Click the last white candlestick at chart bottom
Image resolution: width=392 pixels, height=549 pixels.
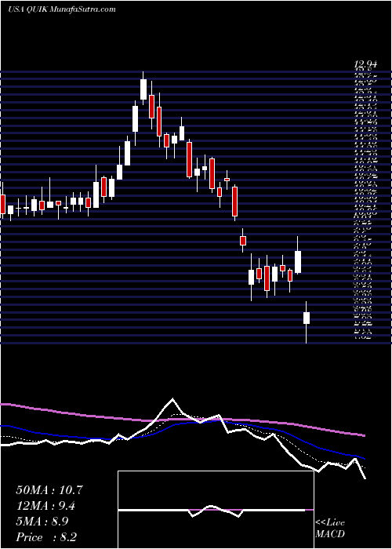coord(307,322)
